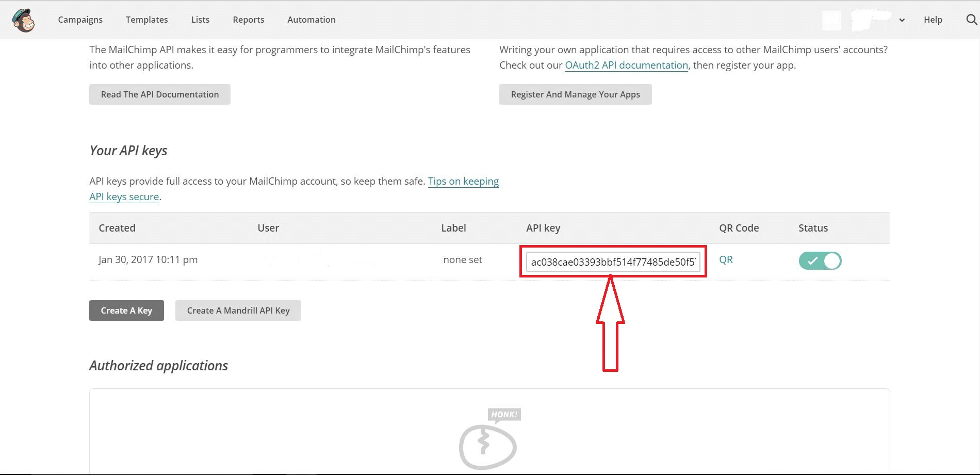Click Register And Manage Your Apps
This screenshot has width=980, height=475.
576,94
